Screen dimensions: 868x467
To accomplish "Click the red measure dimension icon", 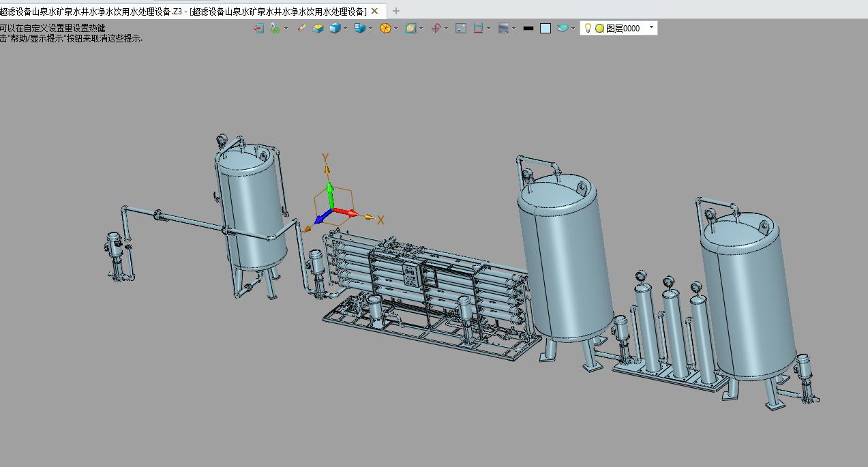I will click(479, 28).
